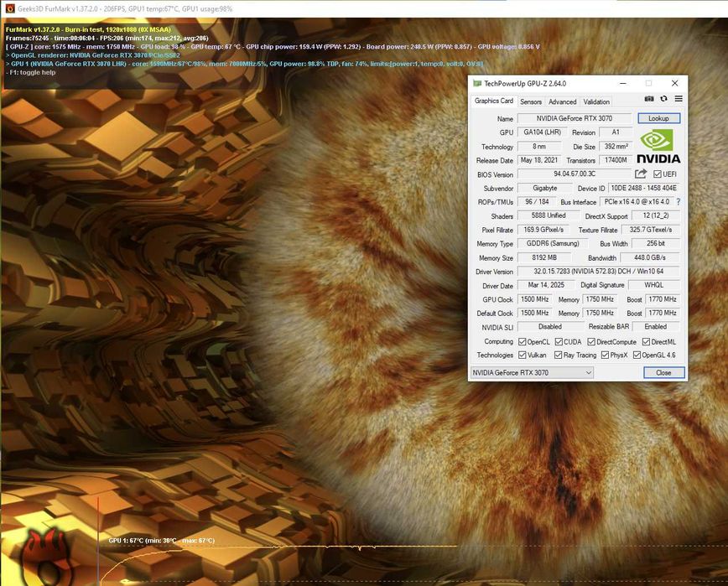This screenshot has height=586, width=728.
Task: Click the BIOS Version field 94.04.67.00.3C
Action: [x=575, y=174]
